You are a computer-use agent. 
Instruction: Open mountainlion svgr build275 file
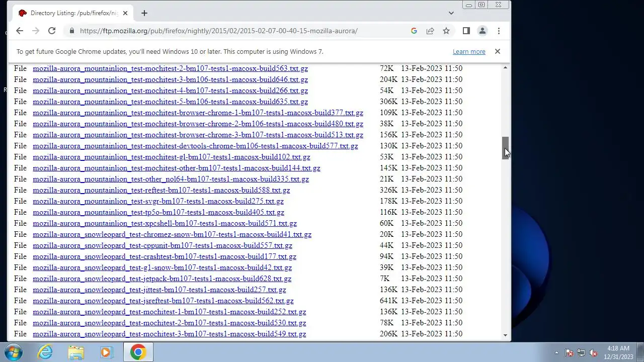(158, 201)
